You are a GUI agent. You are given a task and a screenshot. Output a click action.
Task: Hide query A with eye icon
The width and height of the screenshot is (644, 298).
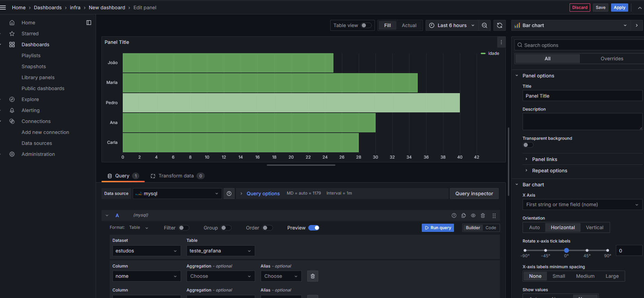pos(473,215)
